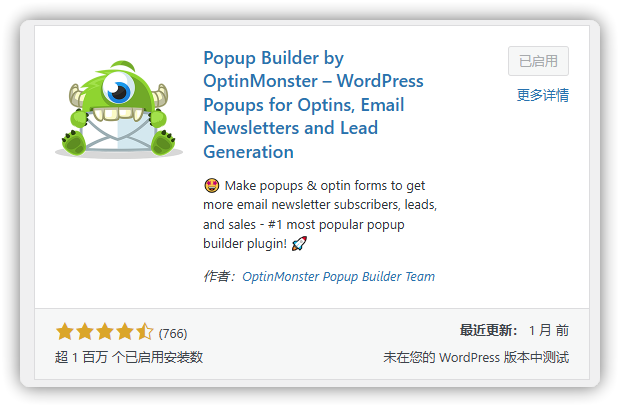This screenshot has width=620, height=407.
Task: Open the 更多详情 more details link
Action: click(542, 95)
